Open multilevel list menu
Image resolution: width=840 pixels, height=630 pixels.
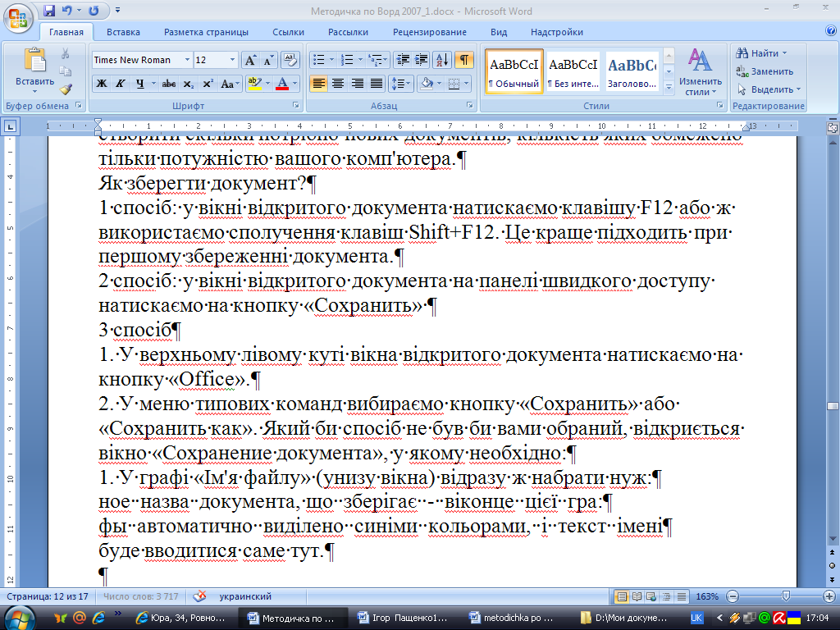378,60
